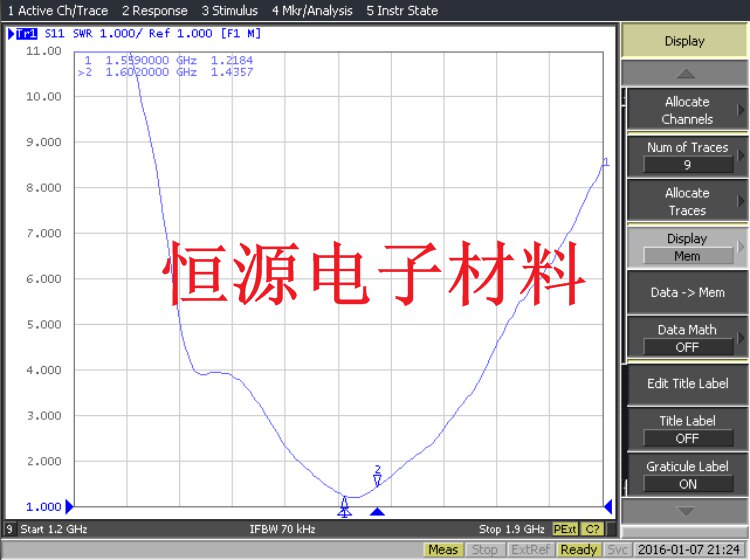Open the Response menu
The image size is (750, 560).
click(x=154, y=11)
